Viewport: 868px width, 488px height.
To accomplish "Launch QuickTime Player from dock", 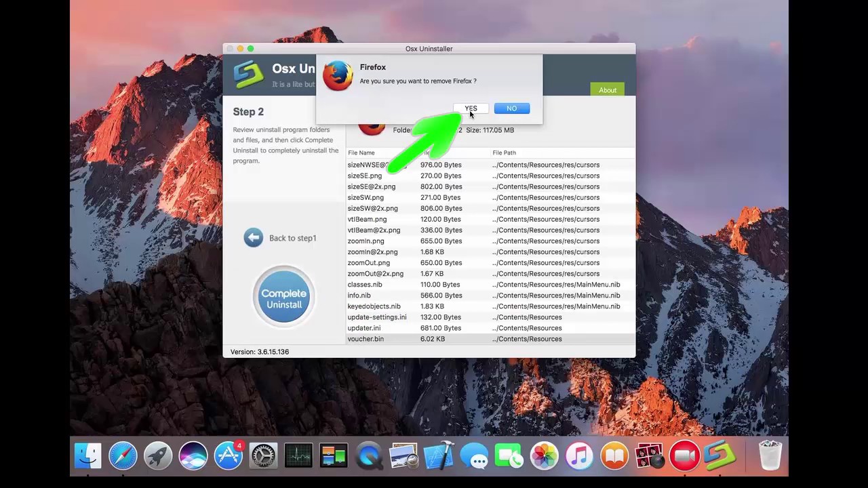I will coord(369,455).
